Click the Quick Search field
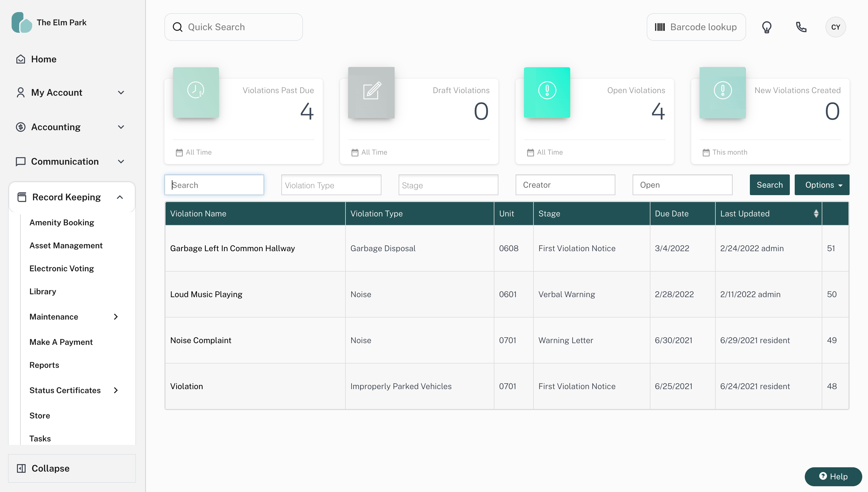This screenshot has height=492, width=868. click(233, 27)
